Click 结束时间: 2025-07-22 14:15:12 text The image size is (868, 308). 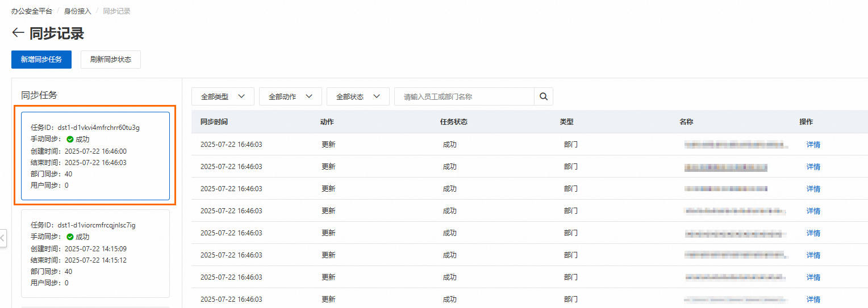tap(79, 260)
